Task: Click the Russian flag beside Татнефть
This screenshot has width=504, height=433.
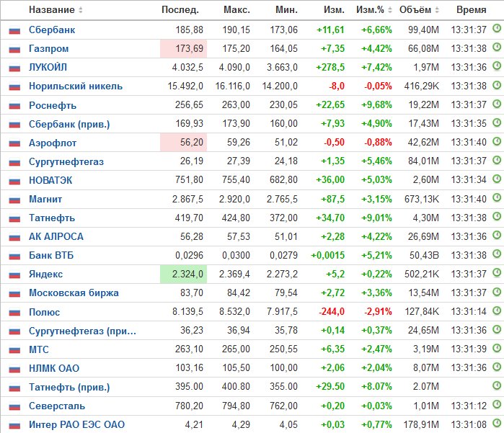Action: coord(14,219)
